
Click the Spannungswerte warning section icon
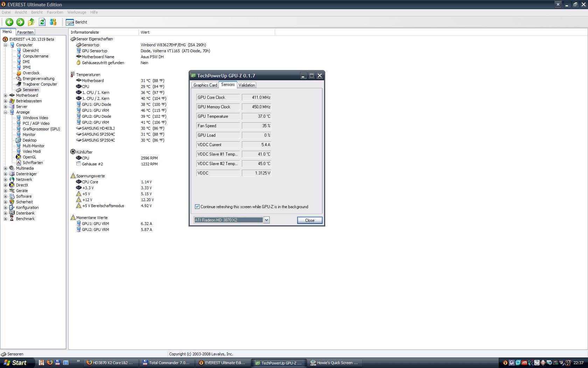tap(73, 176)
